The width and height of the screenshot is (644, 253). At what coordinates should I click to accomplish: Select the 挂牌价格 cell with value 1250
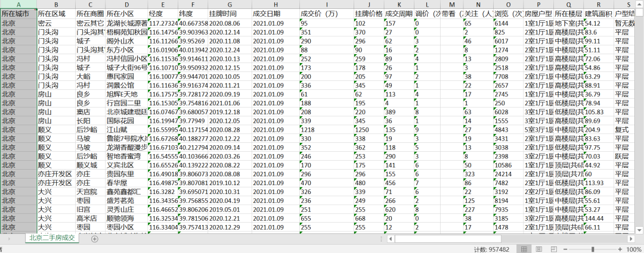coord(369,130)
